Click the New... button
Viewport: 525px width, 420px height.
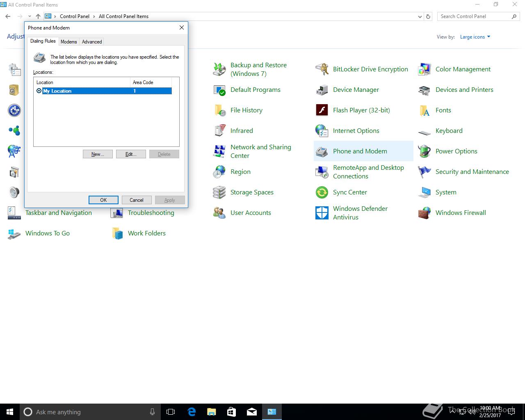click(98, 154)
